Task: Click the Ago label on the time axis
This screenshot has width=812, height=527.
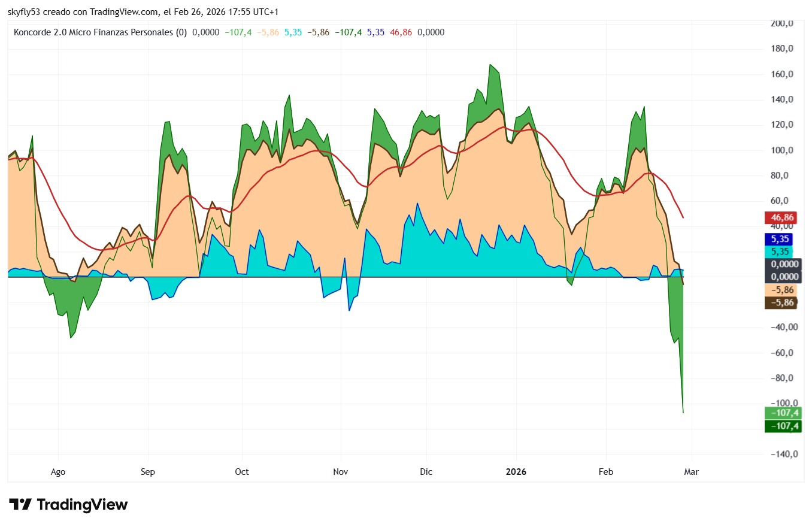Action: click(x=58, y=472)
